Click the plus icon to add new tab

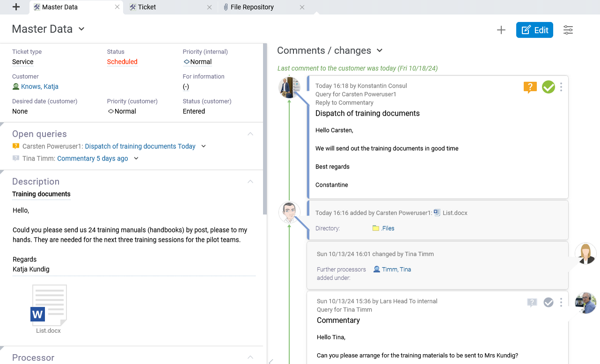click(x=16, y=7)
